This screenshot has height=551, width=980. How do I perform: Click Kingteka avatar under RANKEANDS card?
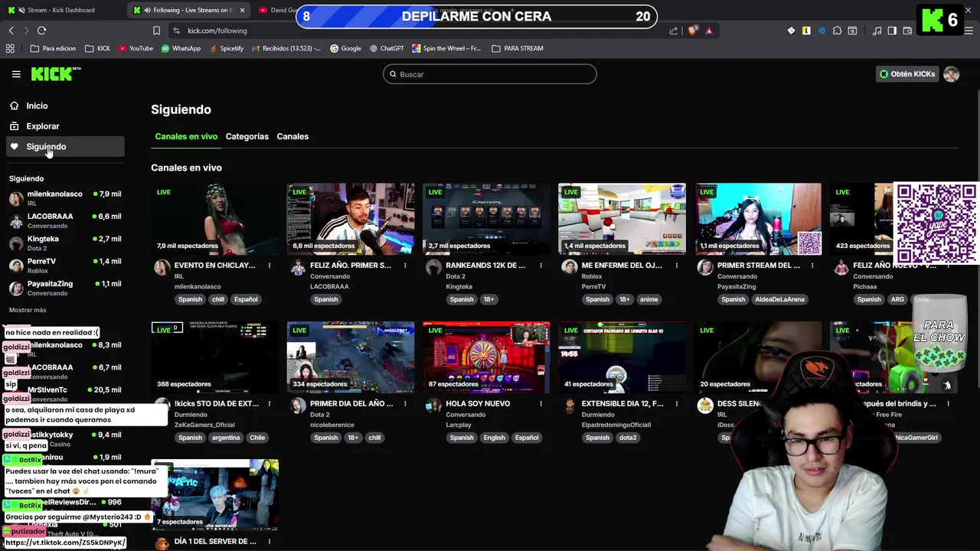point(433,267)
